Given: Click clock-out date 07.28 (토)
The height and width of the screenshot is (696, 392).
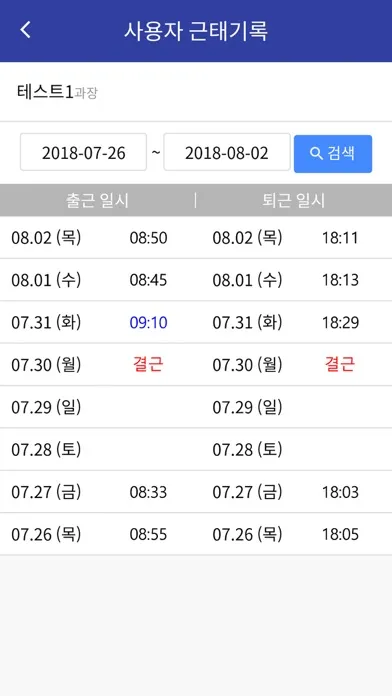Looking at the screenshot, I should (x=247, y=449).
